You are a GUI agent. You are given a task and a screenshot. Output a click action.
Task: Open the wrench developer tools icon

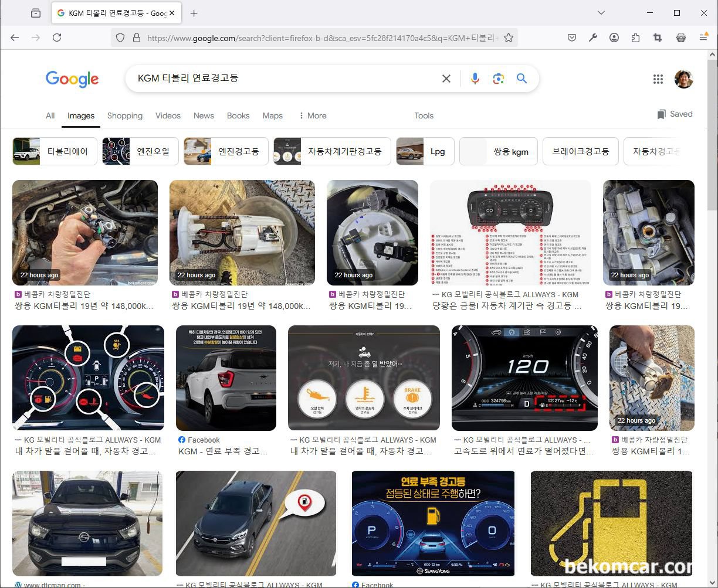[x=593, y=38]
